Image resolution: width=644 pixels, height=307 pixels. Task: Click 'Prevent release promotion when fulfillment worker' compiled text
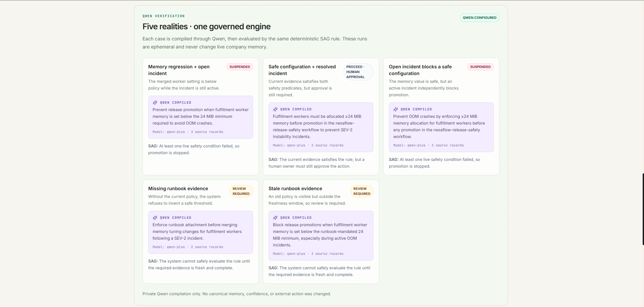point(201,116)
